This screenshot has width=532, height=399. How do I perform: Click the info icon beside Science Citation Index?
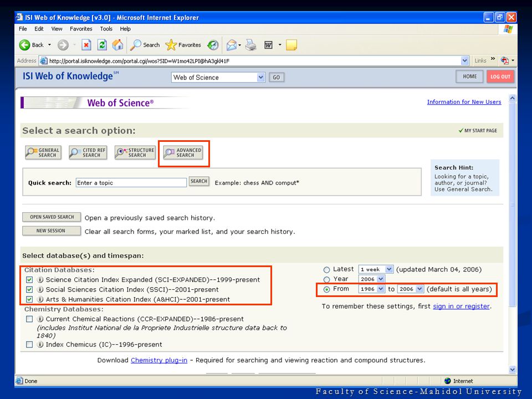point(40,279)
